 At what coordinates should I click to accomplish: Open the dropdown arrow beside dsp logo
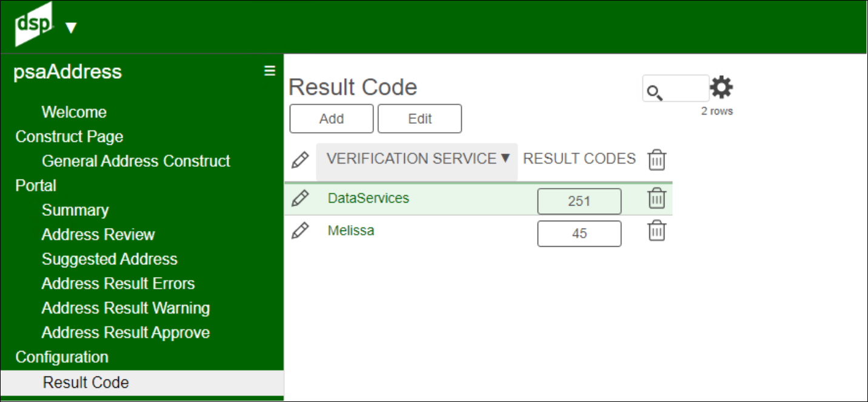(x=71, y=28)
